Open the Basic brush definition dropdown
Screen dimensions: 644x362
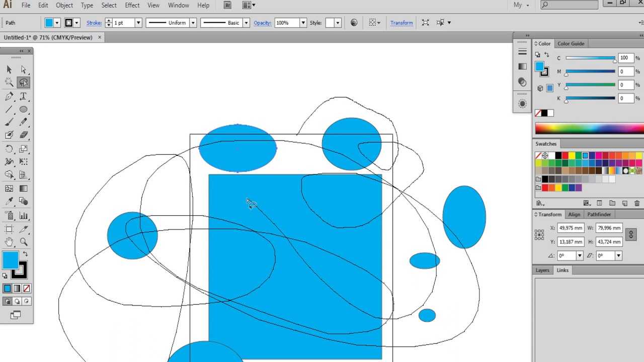coord(246,23)
